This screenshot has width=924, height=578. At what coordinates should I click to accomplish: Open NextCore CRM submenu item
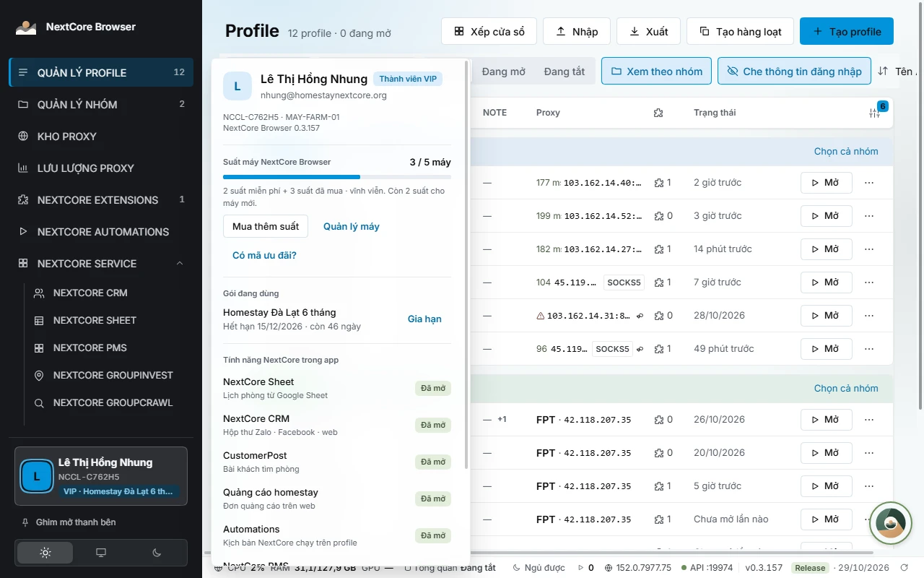[x=108, y=293]
